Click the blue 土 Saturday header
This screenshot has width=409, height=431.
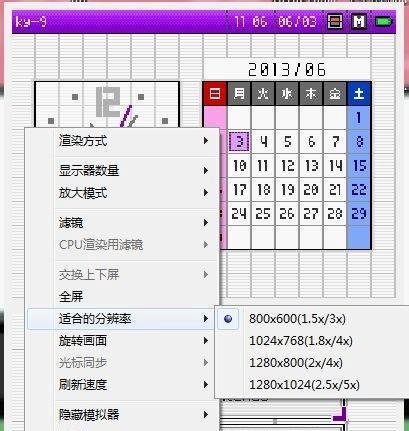359,94
